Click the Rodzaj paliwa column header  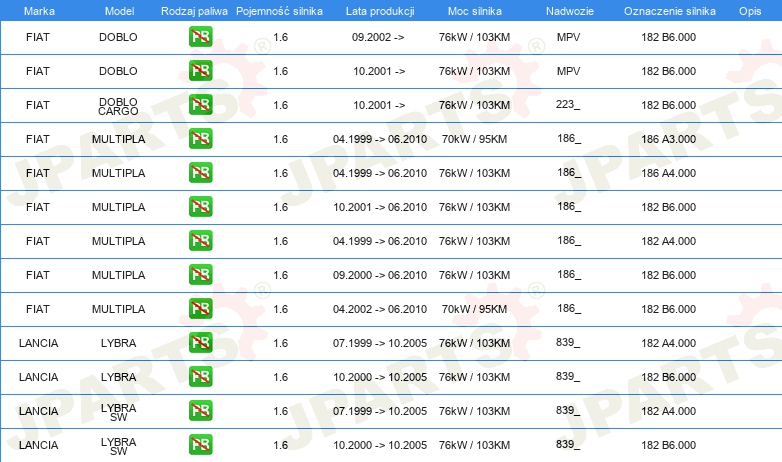pyautogui.click(x=194, y=11)
